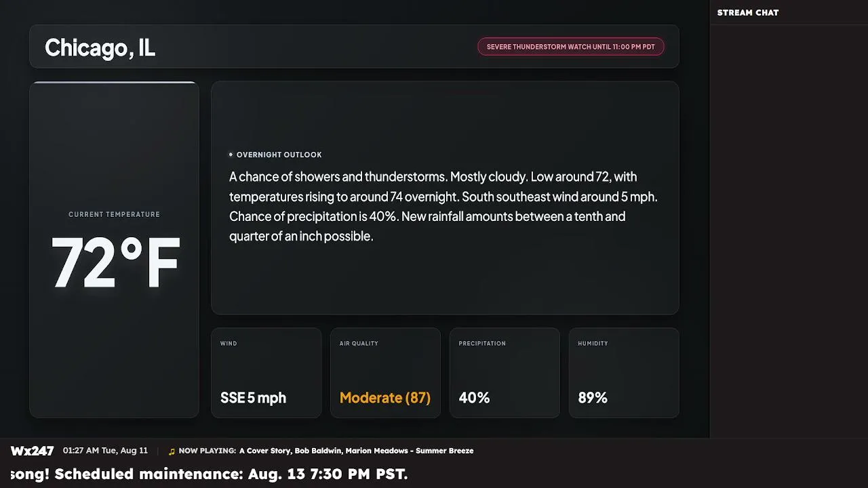Click the overnight forecast description text
The width and height of the screenshot is (868, 488).
click(443, 207)
